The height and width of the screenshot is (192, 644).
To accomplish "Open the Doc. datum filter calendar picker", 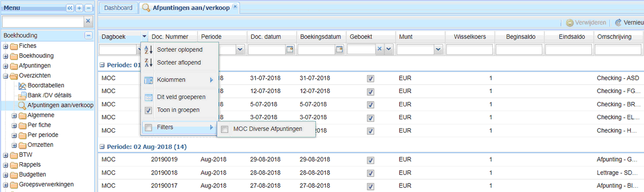I will (290, 49).
